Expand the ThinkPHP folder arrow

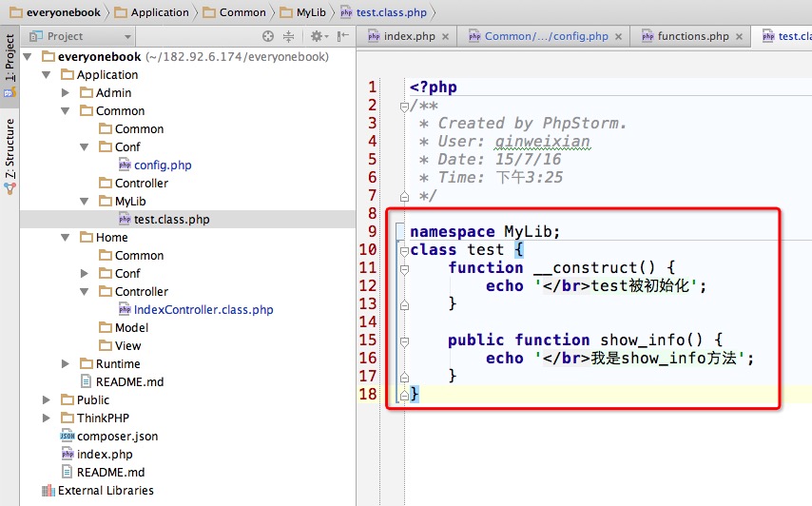coord(47,418)
